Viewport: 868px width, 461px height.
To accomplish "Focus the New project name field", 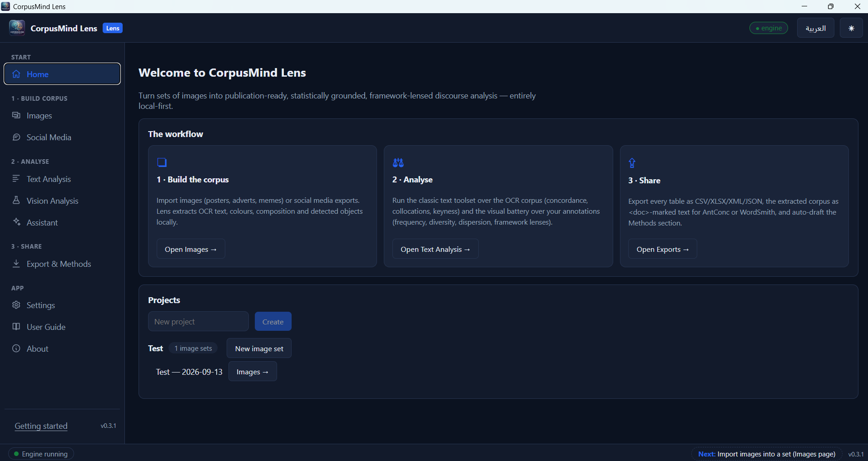I will point(198,322).
